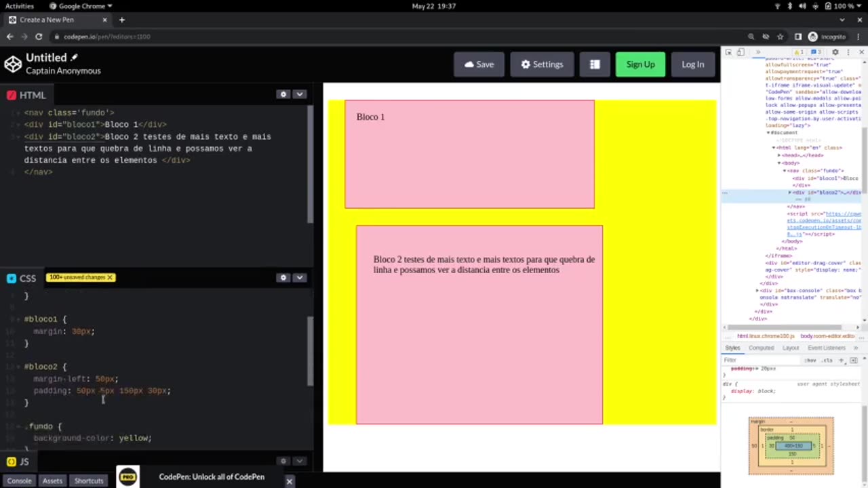This screenshot has height=488, width=868.
Task: Expand div id bloco2 node
Action: tap(790, 192)
